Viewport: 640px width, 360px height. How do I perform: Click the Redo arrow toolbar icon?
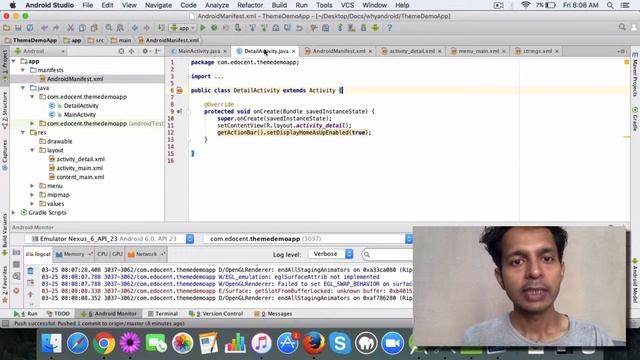click(x=56, y=28)
